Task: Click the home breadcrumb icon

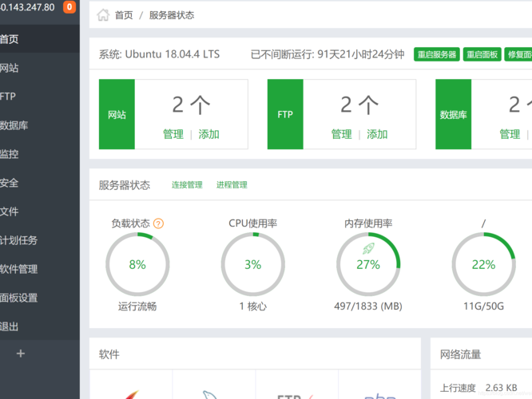Action: coord(103,15)
